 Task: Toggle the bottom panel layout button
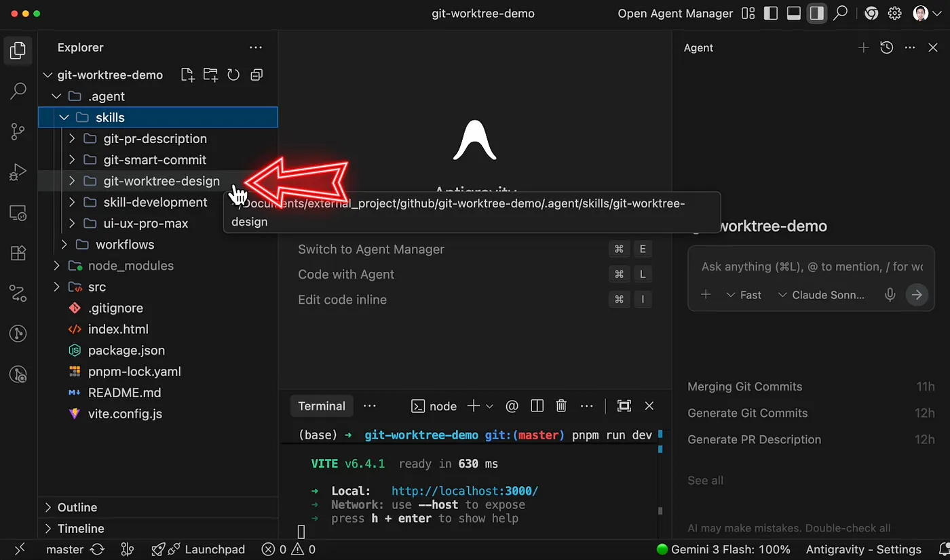click(x=794, y=14)
